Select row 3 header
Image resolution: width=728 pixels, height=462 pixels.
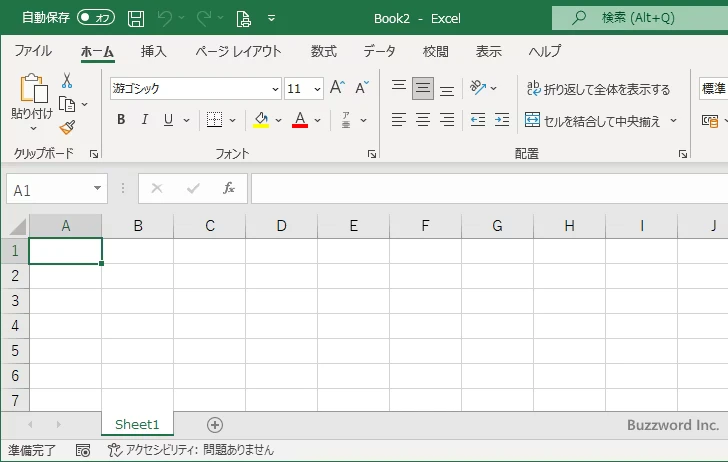pos(15,301)
